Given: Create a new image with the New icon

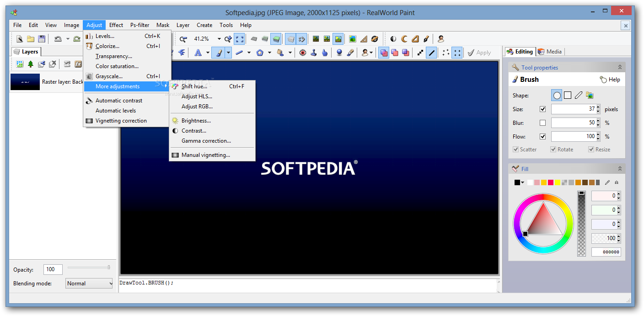Looking at the screenshot, I should coord(20,39).
